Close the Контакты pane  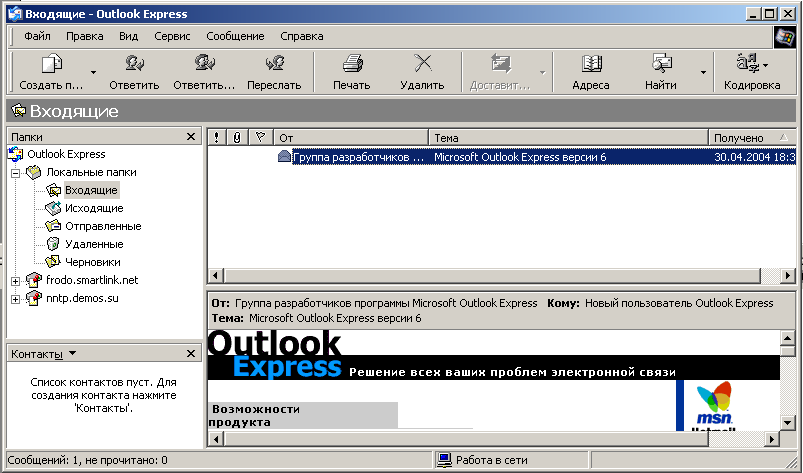pos(191,353)
